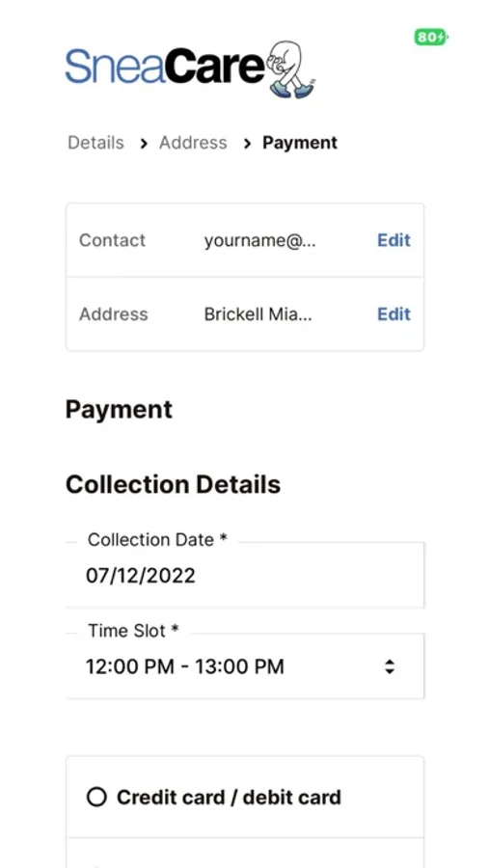Viewport: 489px width, 868px height.
Task: Edit the Contact email
Action: tap(394, 240)
